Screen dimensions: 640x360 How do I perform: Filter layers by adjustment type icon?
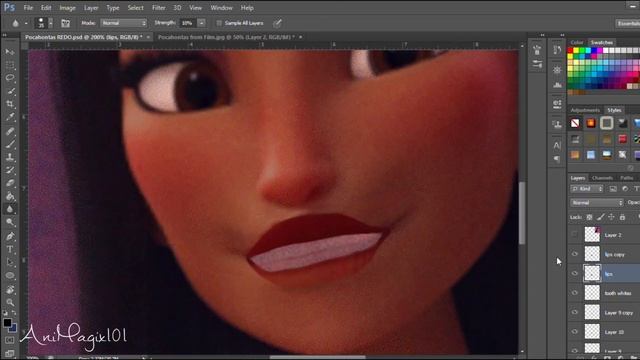[625, 189]
